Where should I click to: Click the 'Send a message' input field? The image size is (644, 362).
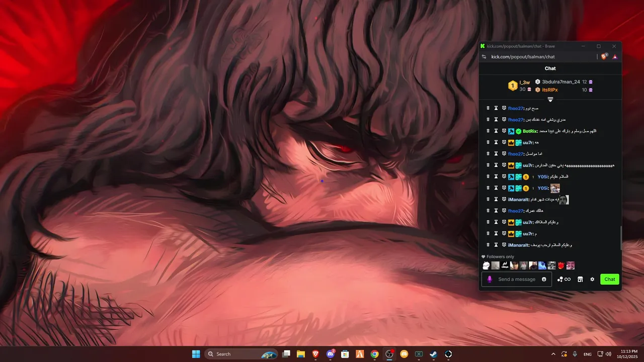coord(517,279)
